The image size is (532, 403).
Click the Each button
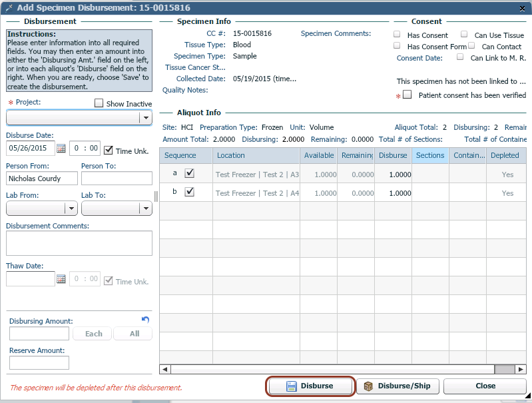click(93, 334)
